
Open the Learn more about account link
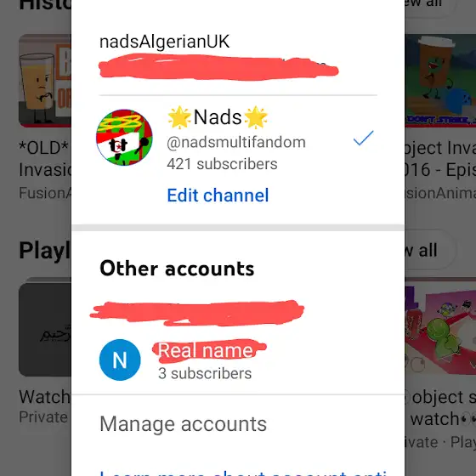[243, 473]
